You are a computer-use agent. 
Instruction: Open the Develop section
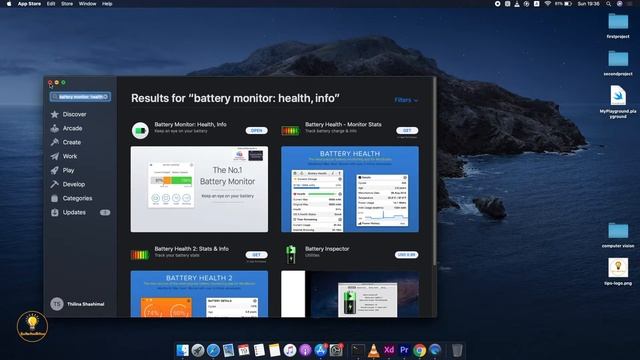[x=73, y=184]
